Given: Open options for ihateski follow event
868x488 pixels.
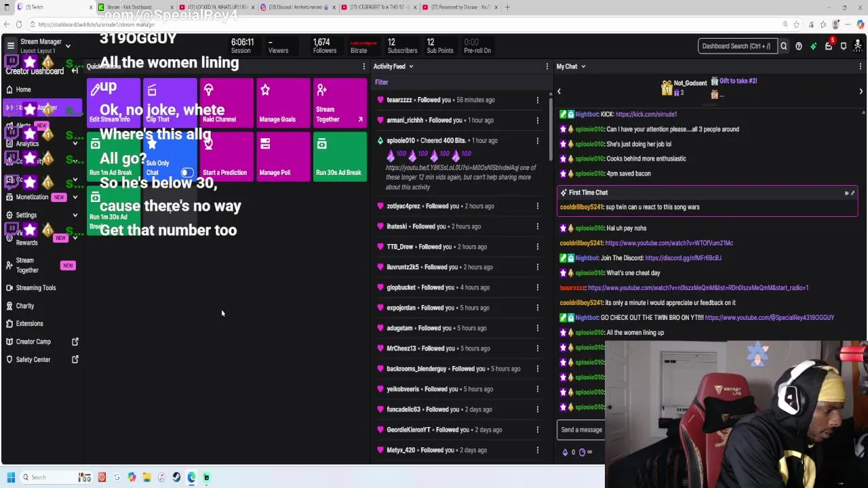Looking at the screenshot, I should coord(537,226).
